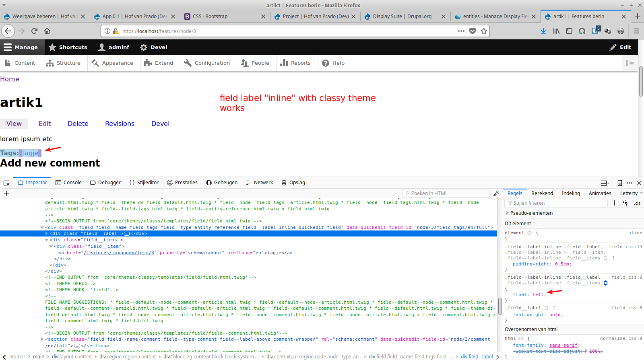This screenshot has height=362, width=644.
Task: Activate the element picker tool
Action: pos(6,183)
